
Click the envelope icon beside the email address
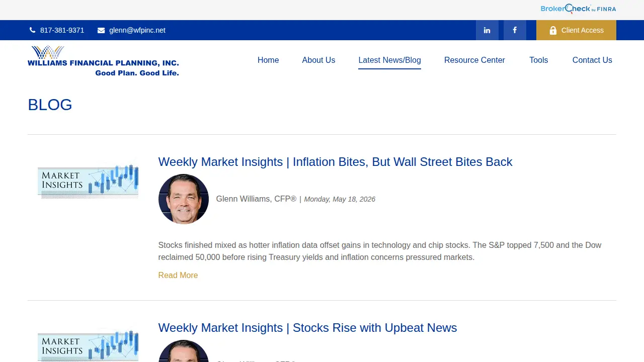click(x=101, y=30)
